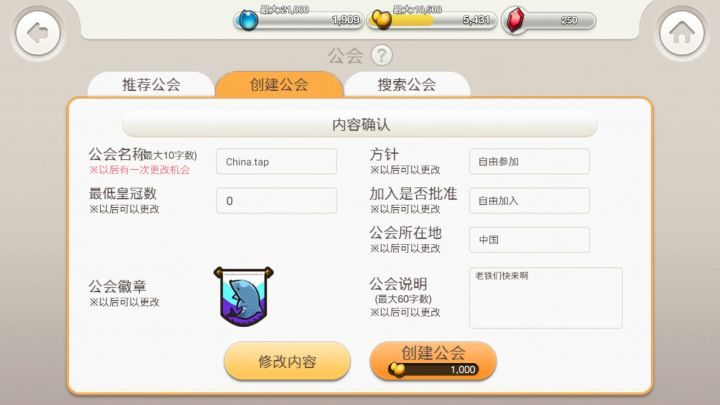
Task: Select the 创建公会 tab
Action: [279, 84]
